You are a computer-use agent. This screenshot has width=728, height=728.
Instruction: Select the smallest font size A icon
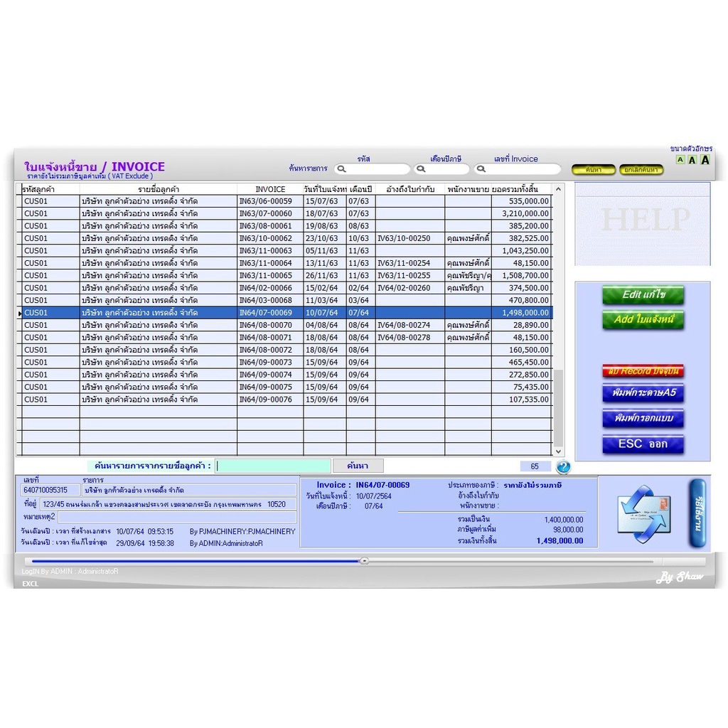(x=680, y=160)
